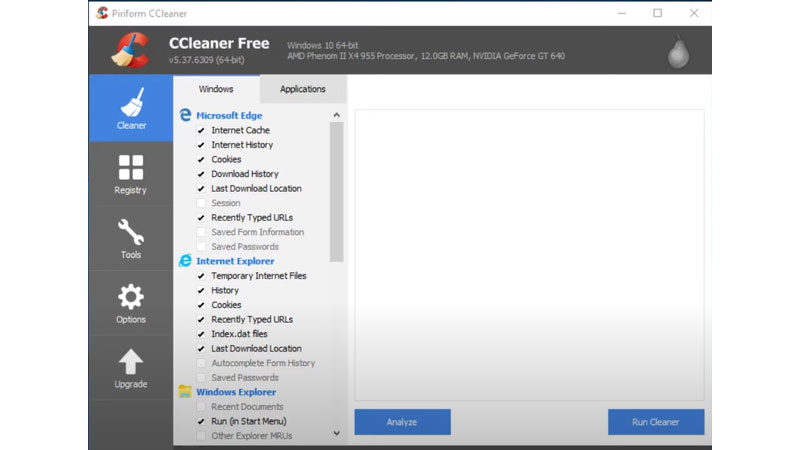Viewport: 800px width, 450px height.
Task: Enable the Edge Session checkbox
Action: click(x=201, y=203)
